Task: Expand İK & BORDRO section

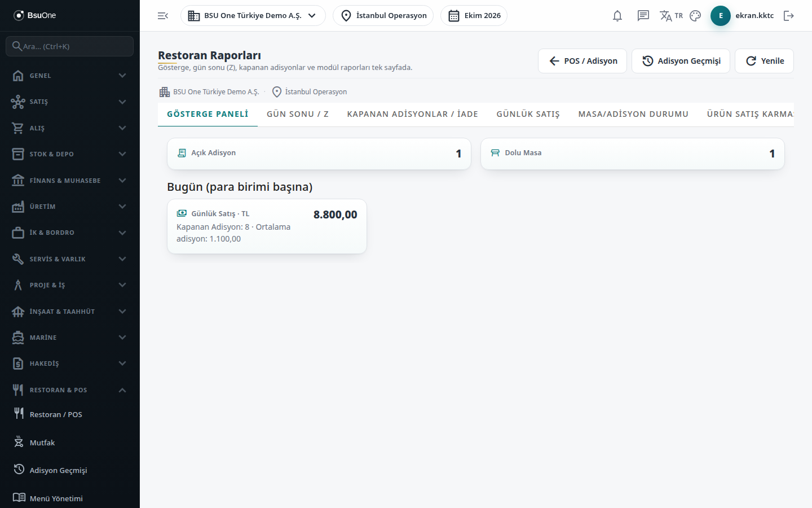Action: pyautogui.click(x=70, y=233)
